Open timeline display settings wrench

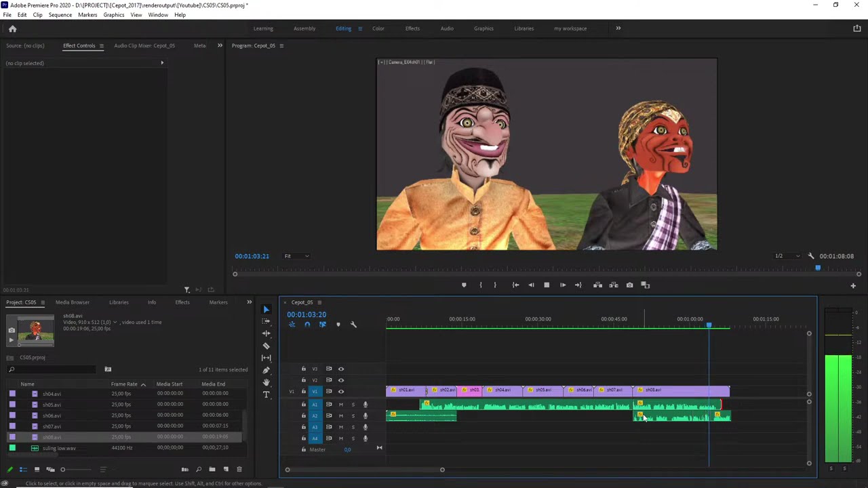point(353,325)
